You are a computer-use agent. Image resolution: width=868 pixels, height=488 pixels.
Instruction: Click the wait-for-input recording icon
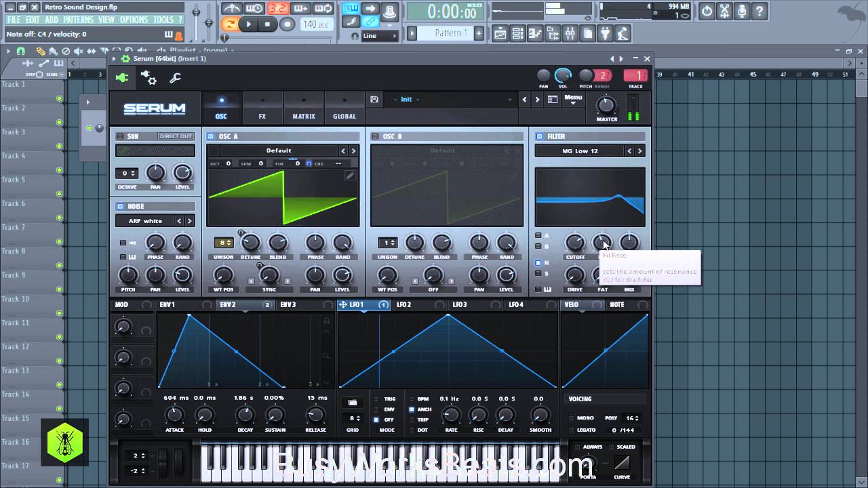point(255,9)
